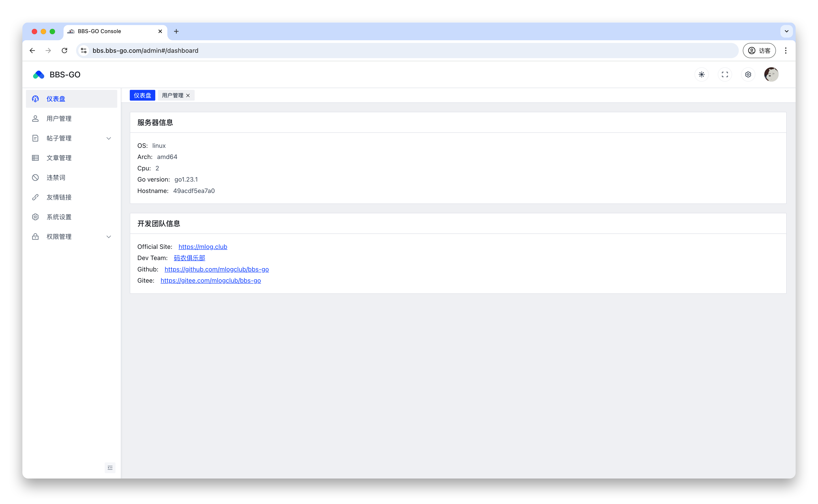
Task: Click the prohibited circle icon beside 违禁词
Action: tap(35, 177)
